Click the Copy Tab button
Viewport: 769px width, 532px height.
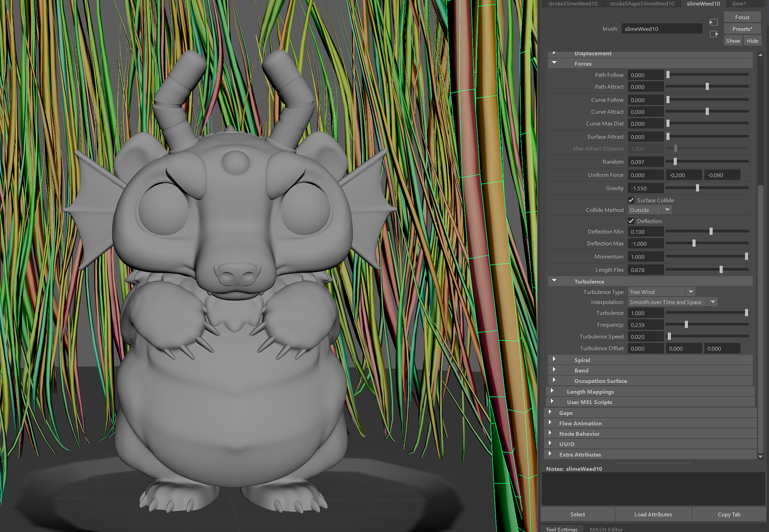[729, 514]
